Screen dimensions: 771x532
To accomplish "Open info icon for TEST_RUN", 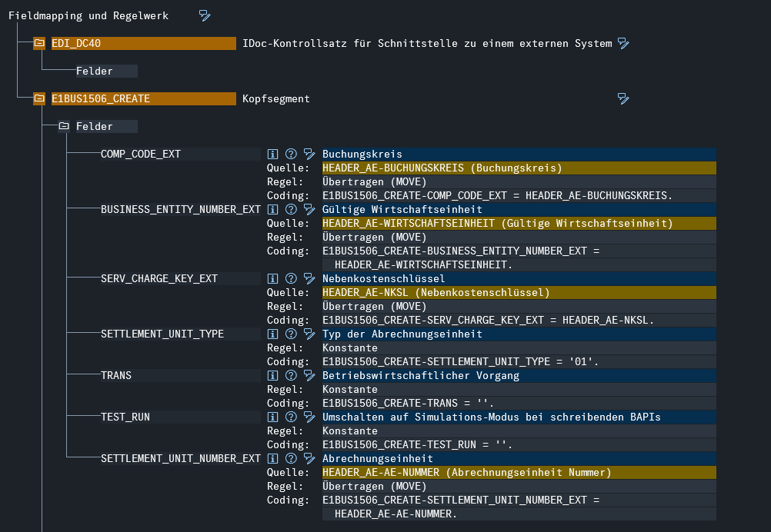I will click(272, 417).
